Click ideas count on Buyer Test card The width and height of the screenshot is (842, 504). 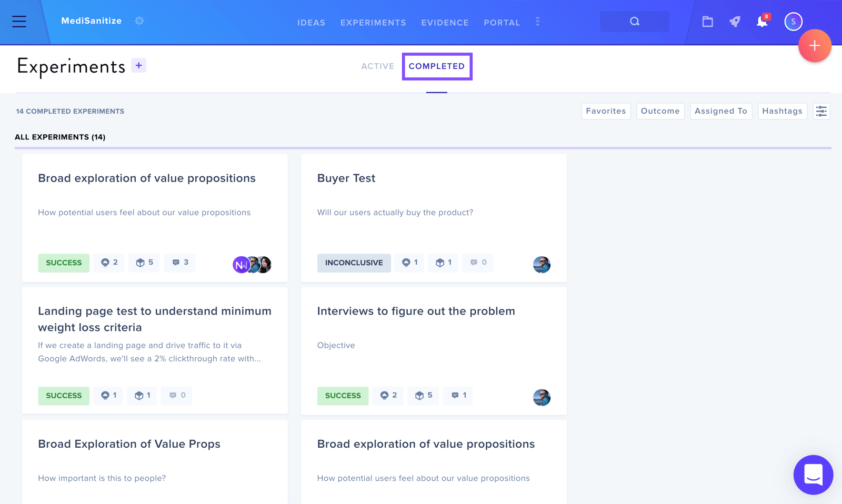pos(409,263)
